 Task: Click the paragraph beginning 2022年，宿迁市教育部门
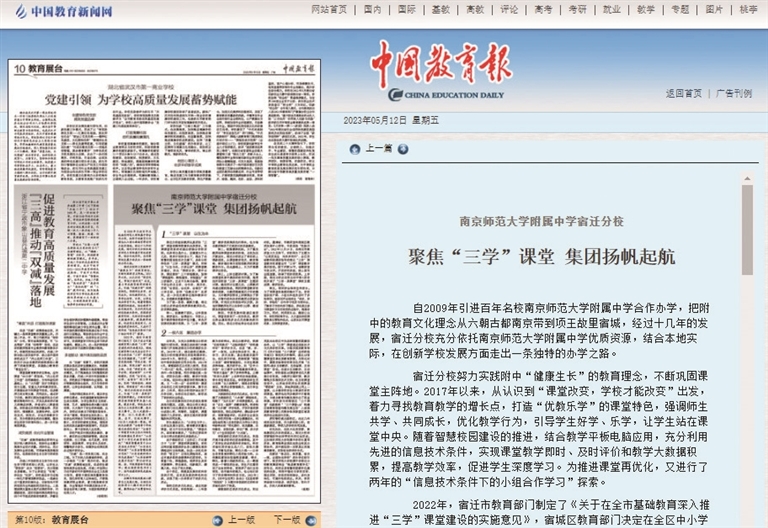click(539, 512)
